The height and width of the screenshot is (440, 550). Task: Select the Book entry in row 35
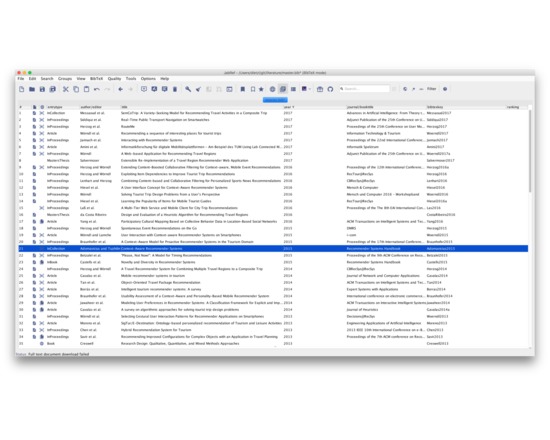coord(273,344)
